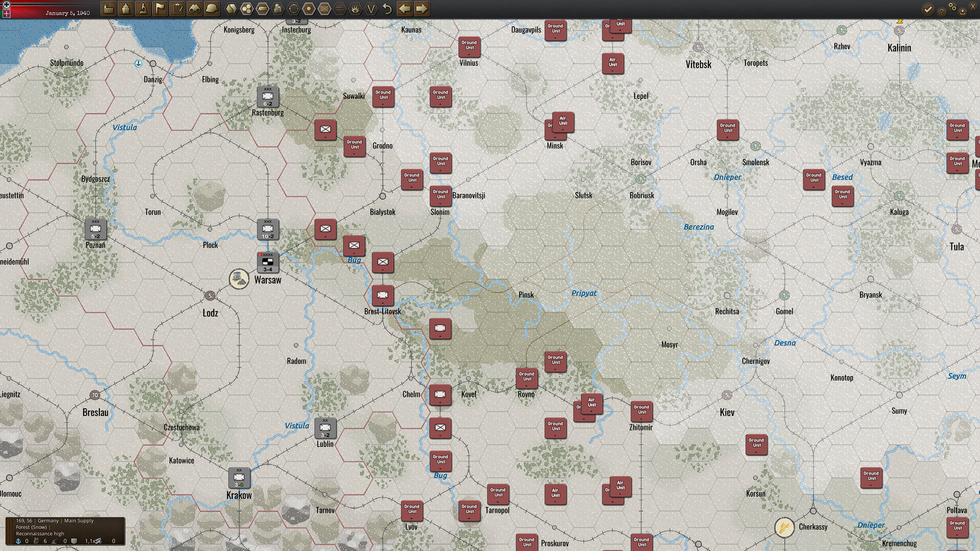The image size is (980, 551).
Task: Toggle the terrain hex overlay
Action: [231, 9]
